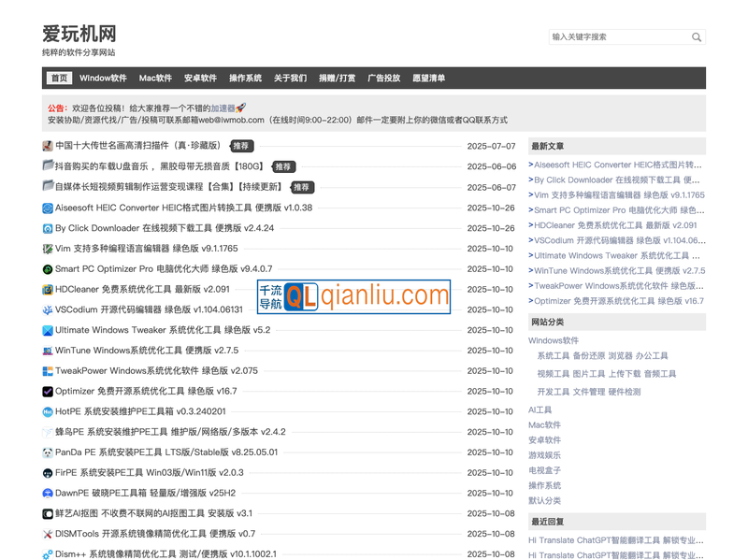This screenshot has width=748, height=560.
Task: Focus the keyword search input field
Action: tap(617, 37)
